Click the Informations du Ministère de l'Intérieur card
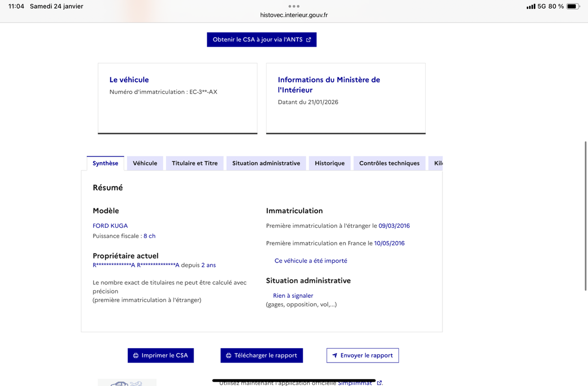The height and width of the screenshot is (386, 588). click(x=346, y=98)
